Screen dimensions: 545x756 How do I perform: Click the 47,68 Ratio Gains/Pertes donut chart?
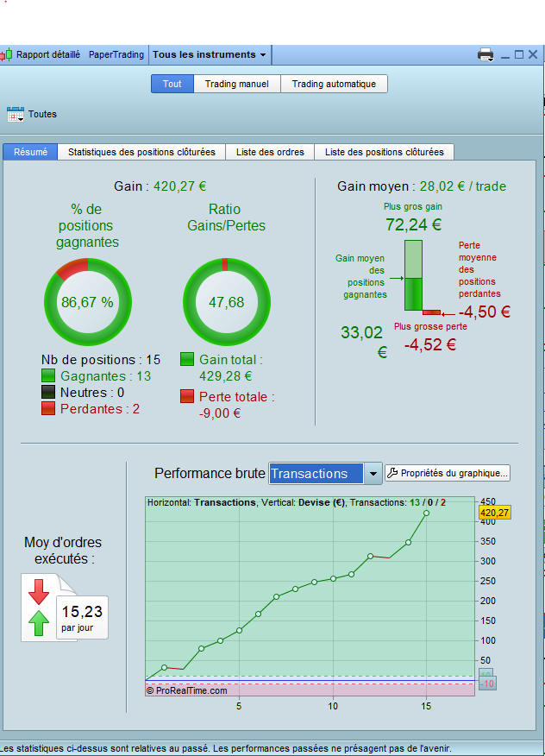click(227, 302)
